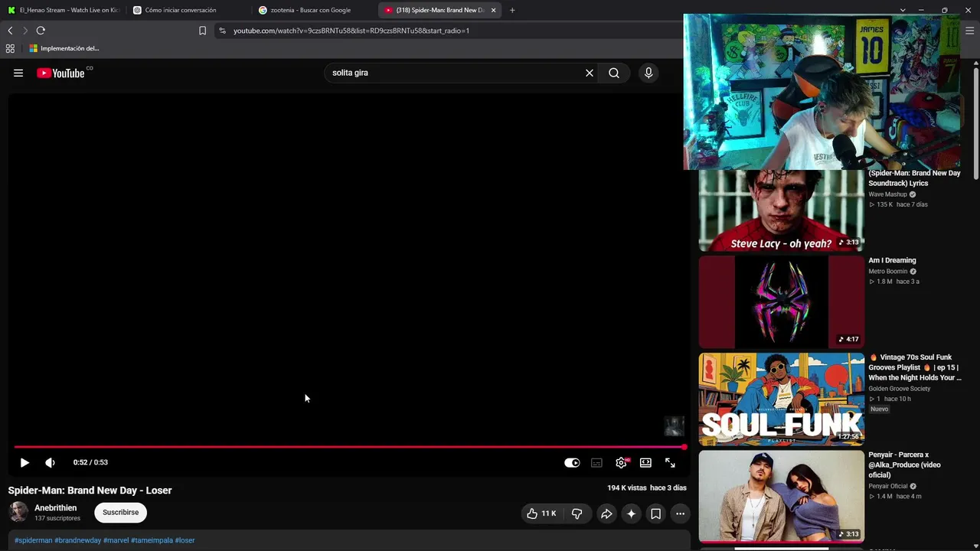Screen dimensions: 980x551
Task: Open the Anebrithien channel name link
Action: (x=55, y=507)
